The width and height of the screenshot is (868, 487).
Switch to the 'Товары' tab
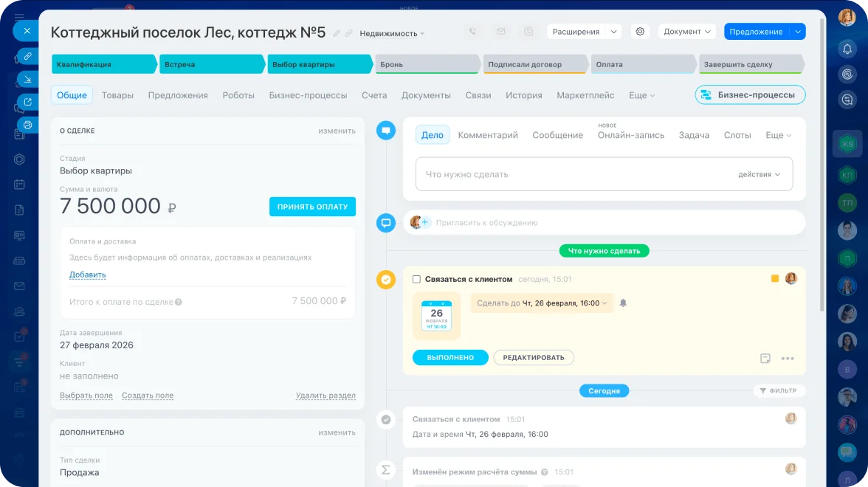[x=117, y=95]
